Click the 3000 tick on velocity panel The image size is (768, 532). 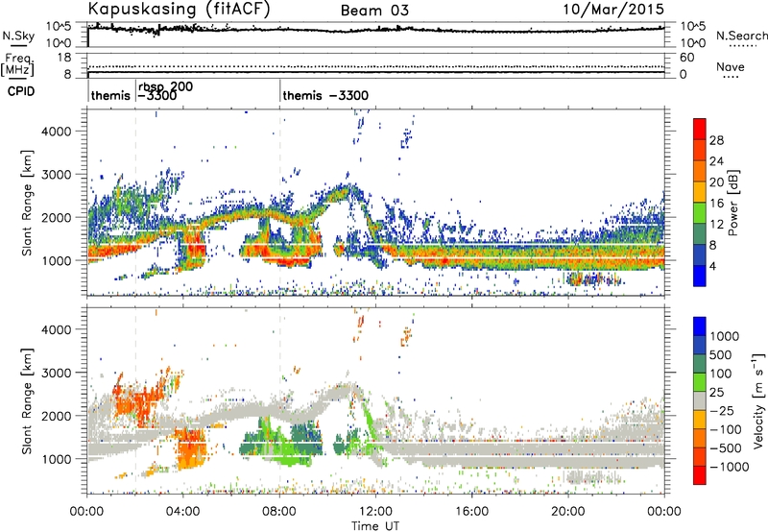[56, 373]
